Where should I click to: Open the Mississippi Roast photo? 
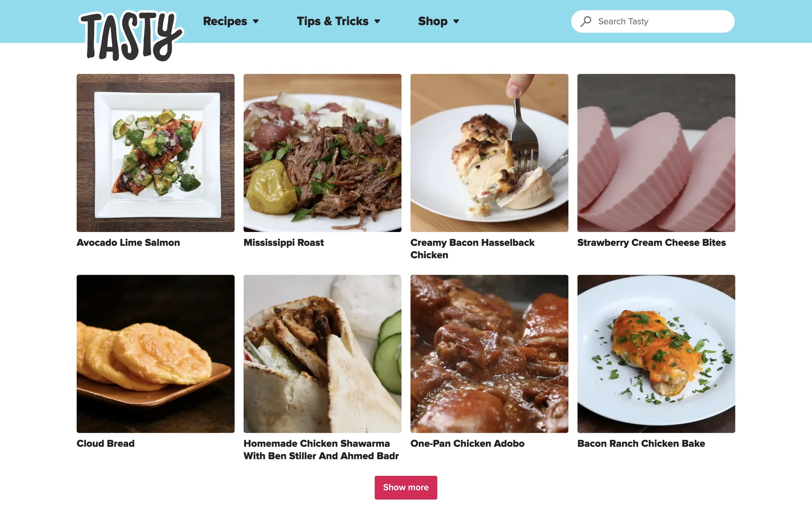(322, 153)
